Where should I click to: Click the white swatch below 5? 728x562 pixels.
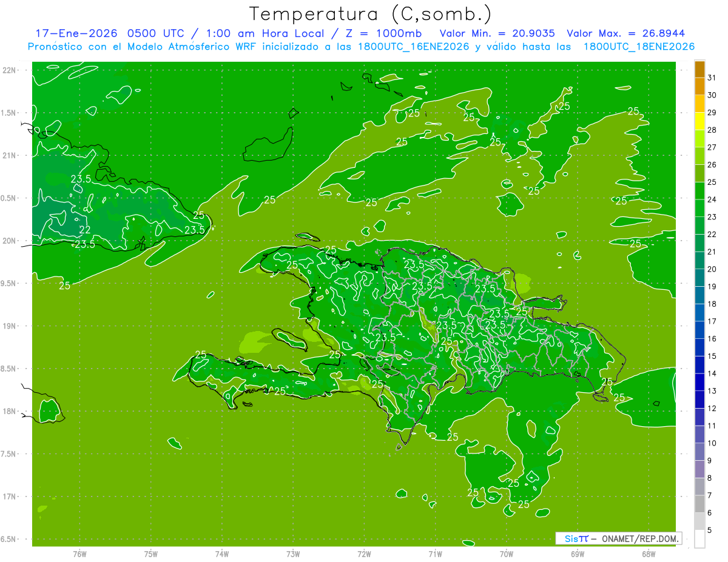(x=699, y=539)
